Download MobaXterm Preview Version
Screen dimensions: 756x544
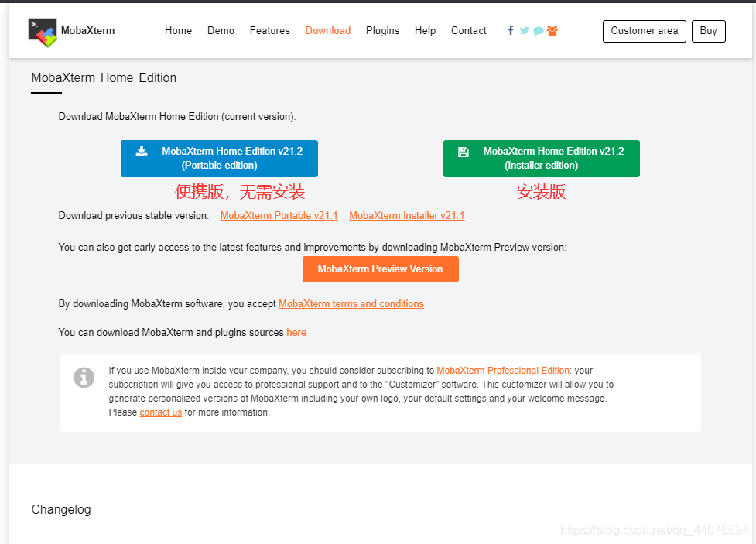click(381, 269)
